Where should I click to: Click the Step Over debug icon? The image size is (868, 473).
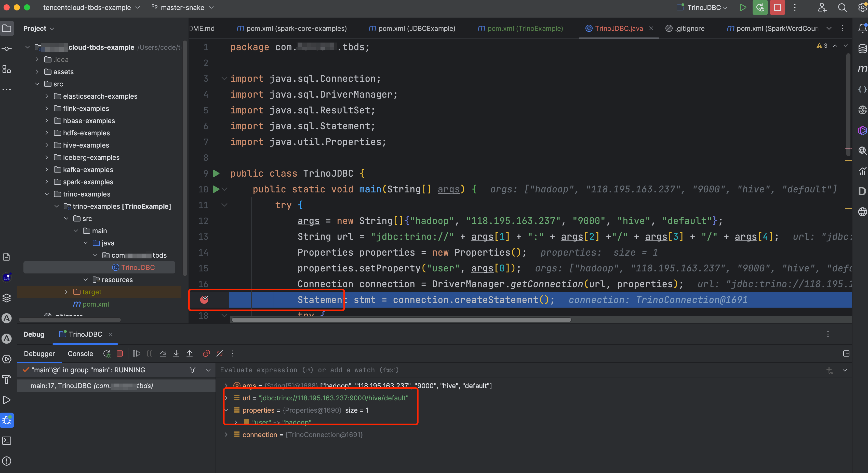(163, 353)
